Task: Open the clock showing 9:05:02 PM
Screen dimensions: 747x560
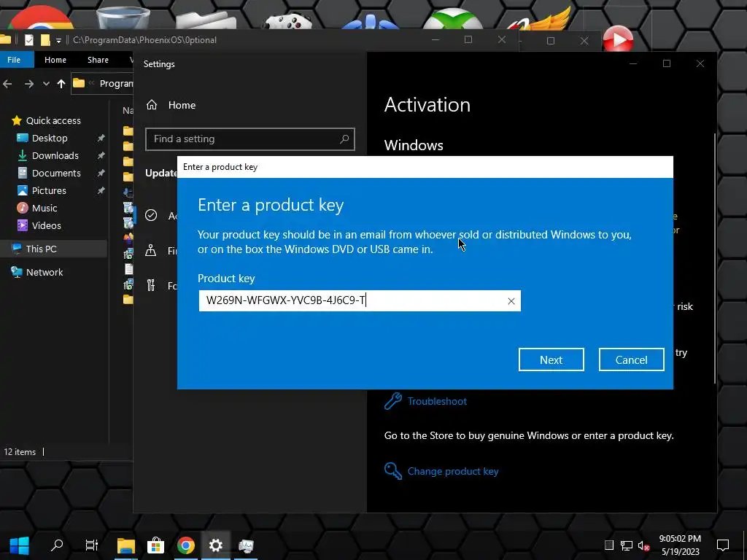Action: [680, 545]
